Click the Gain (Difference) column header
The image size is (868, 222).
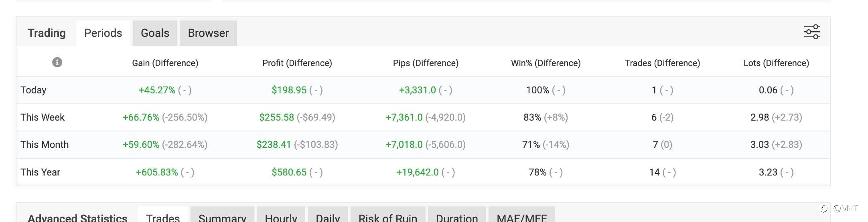pyautogui.click(x=165, y=63)
